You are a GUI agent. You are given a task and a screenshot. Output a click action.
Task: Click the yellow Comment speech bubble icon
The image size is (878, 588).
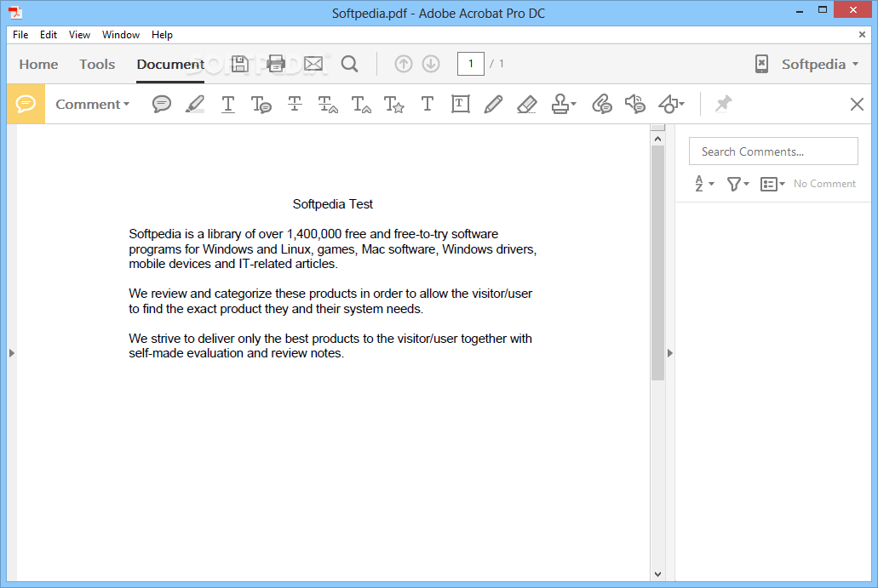point(26,104)
